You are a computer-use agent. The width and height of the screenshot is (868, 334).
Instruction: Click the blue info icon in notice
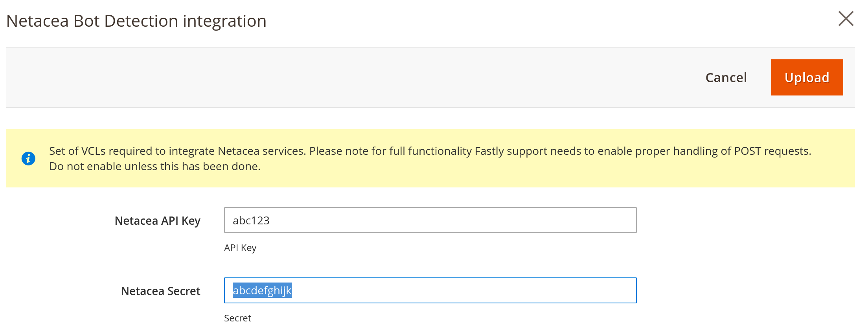point(28,158)
